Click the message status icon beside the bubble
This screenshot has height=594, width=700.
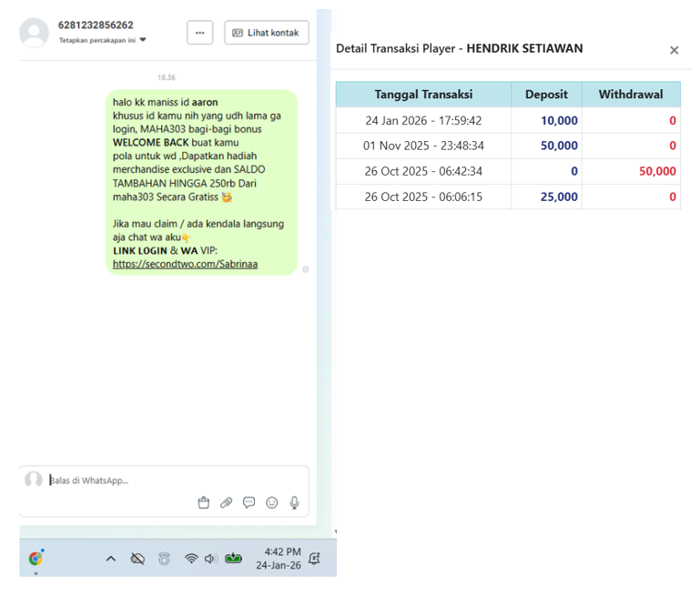(306, 269)
